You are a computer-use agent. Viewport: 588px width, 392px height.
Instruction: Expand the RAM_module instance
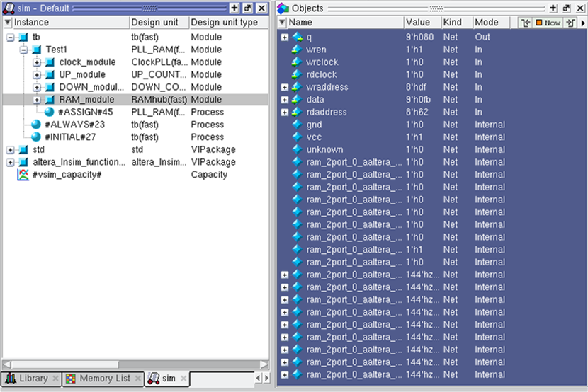point(37,100)
